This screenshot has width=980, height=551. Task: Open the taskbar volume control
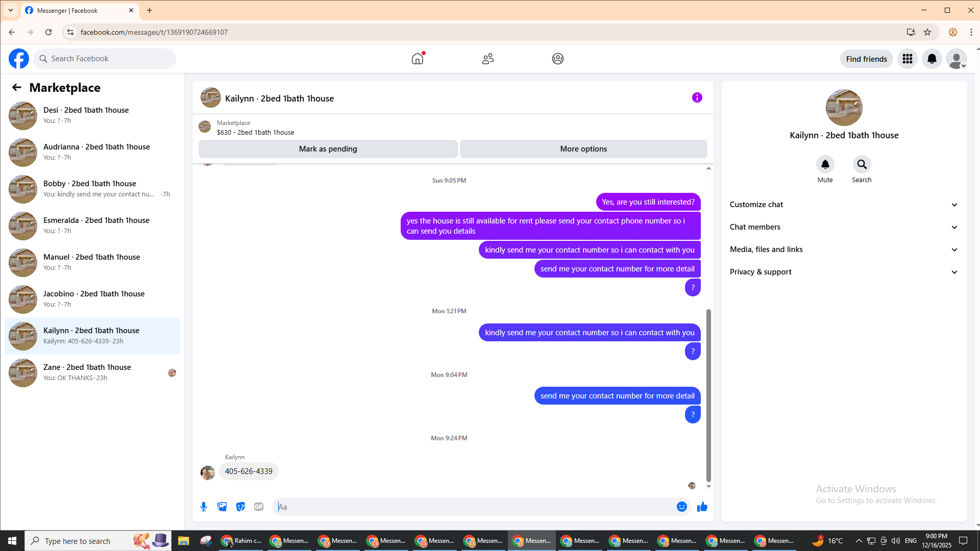(x=896, y=541)
